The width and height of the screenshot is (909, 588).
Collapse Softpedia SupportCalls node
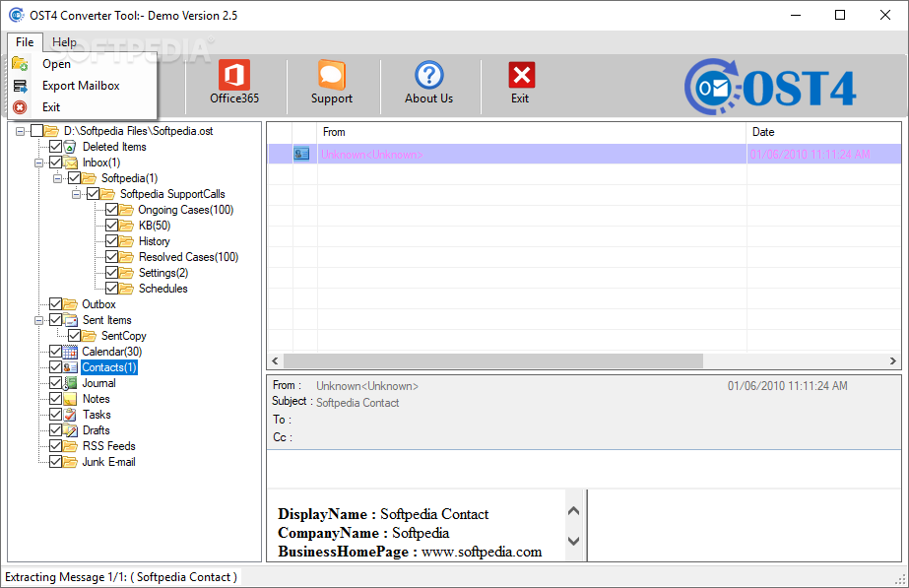(x=76, y=194)
